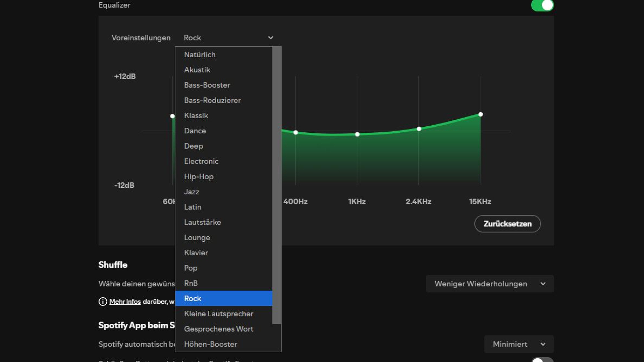Click the info icon beside Mehr Infos

[103, 302]
